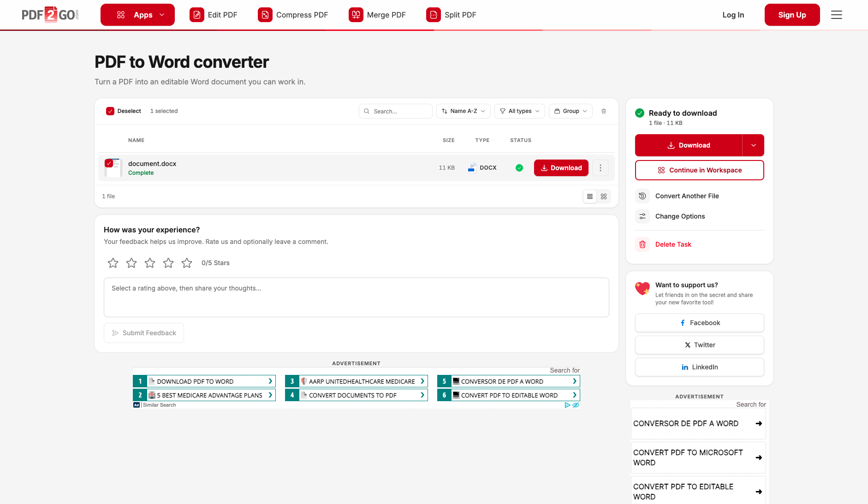
Task: Share on Twitter
Action: click(700, 345)
